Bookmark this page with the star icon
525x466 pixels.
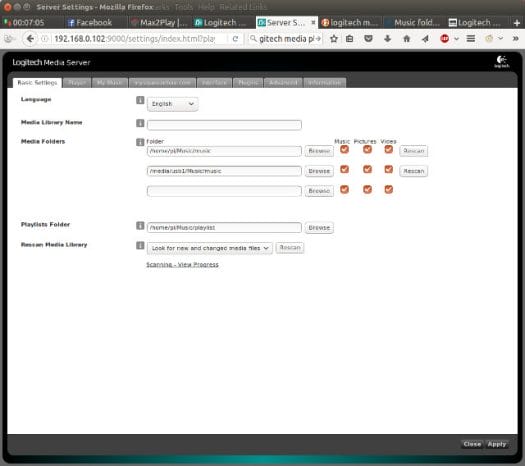[x=333, y=39]
